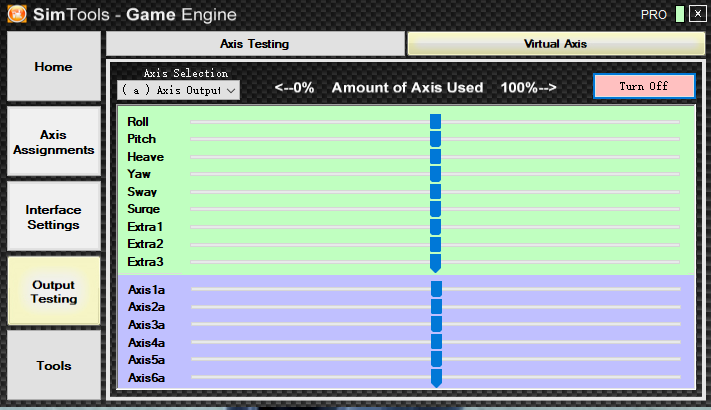
Task: Close the SimTools Game Engine window
Action: pyautogui.click(x=697, y=14)
